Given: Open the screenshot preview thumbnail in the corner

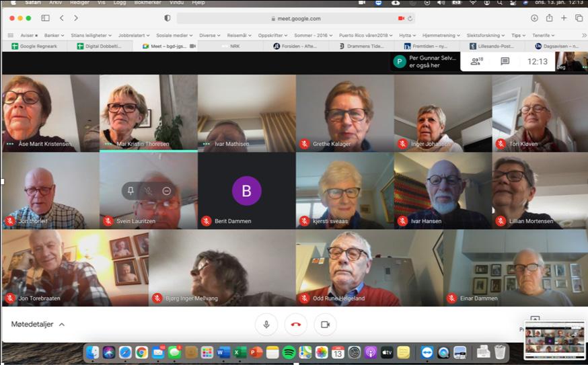Looking at the screenshot, I should click(x=554, y=340).
